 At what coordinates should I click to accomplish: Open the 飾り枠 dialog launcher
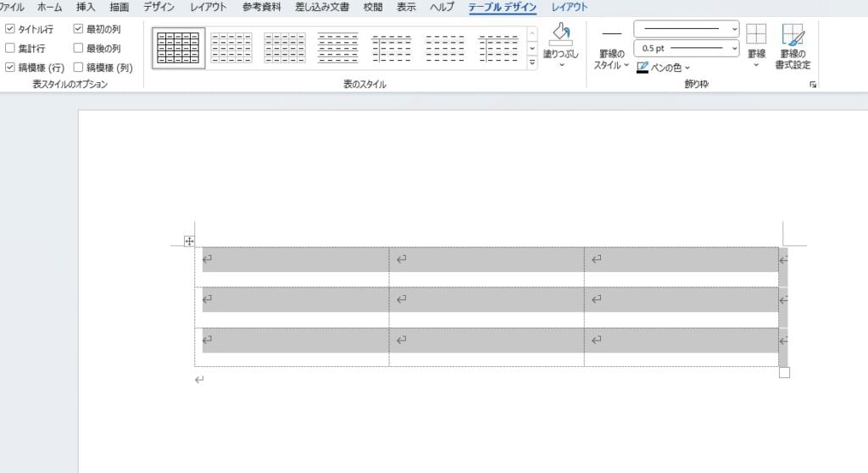coord(813,85)
